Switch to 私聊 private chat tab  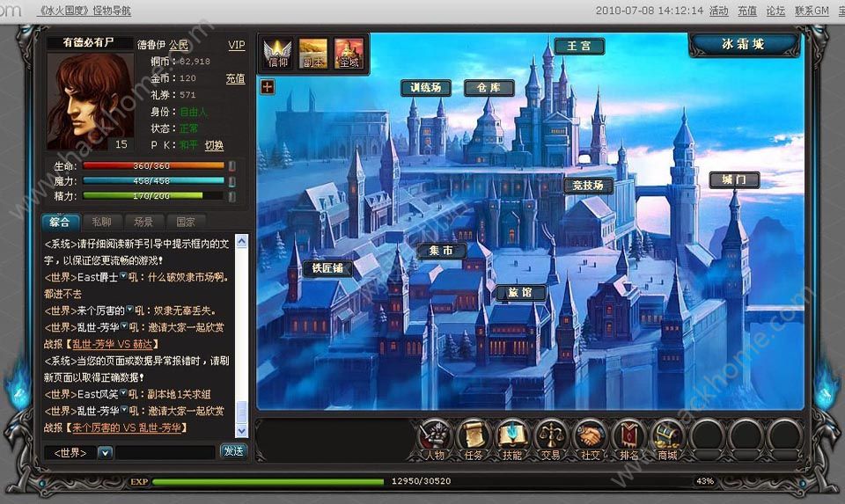pyautogui.click(x=101, y=222)
